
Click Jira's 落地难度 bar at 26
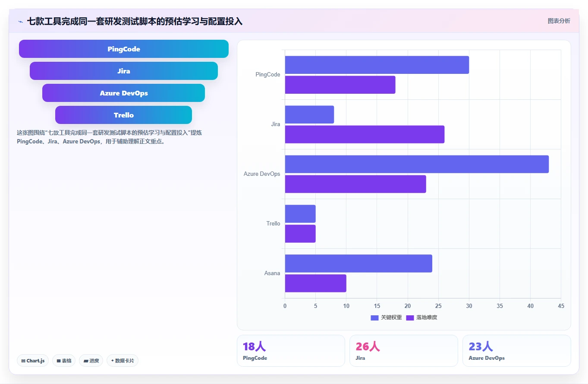365,134
